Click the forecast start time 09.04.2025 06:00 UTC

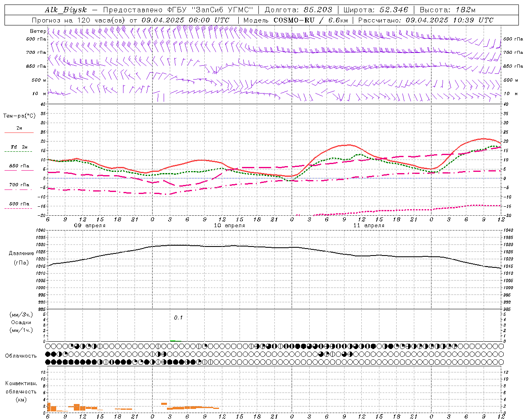tap(185, 20)
